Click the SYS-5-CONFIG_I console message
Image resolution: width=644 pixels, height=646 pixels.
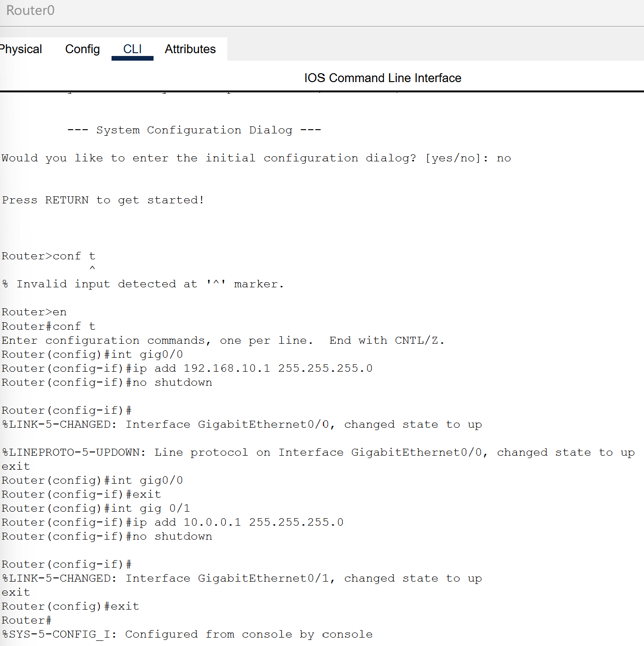(187, 634)
